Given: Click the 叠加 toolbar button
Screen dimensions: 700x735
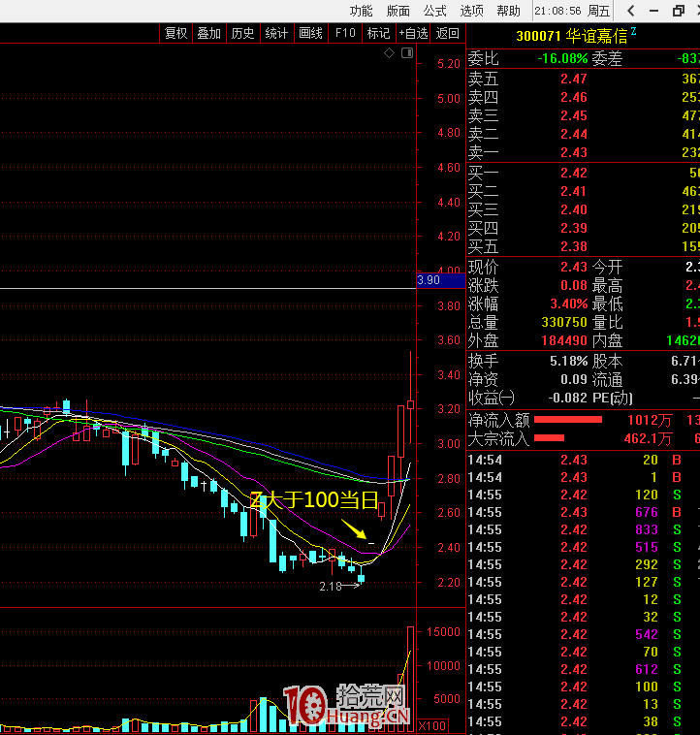Looking at the screenshot, I should pyautogui.click(x=209, y=33).
